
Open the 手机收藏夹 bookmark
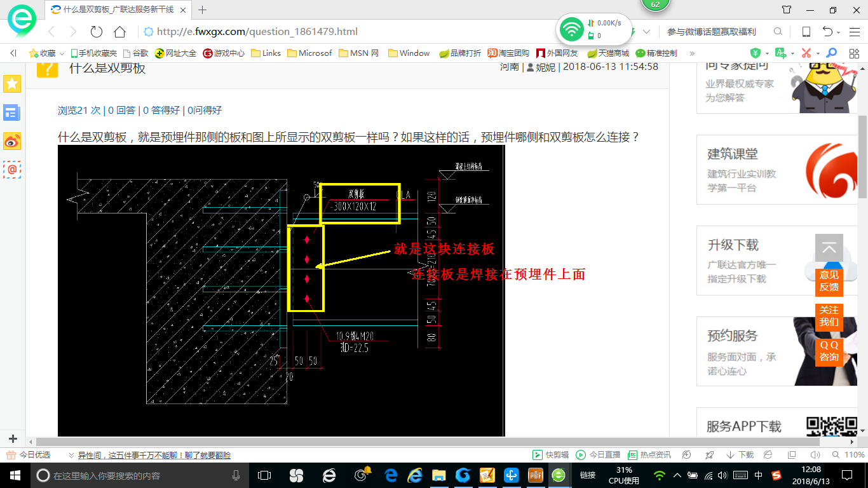pos(94,53)
